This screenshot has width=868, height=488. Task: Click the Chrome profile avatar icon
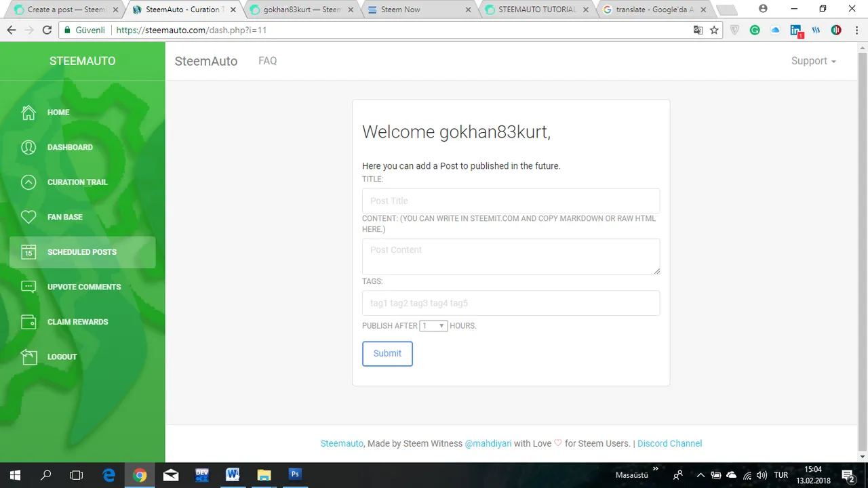pos(764,9)
